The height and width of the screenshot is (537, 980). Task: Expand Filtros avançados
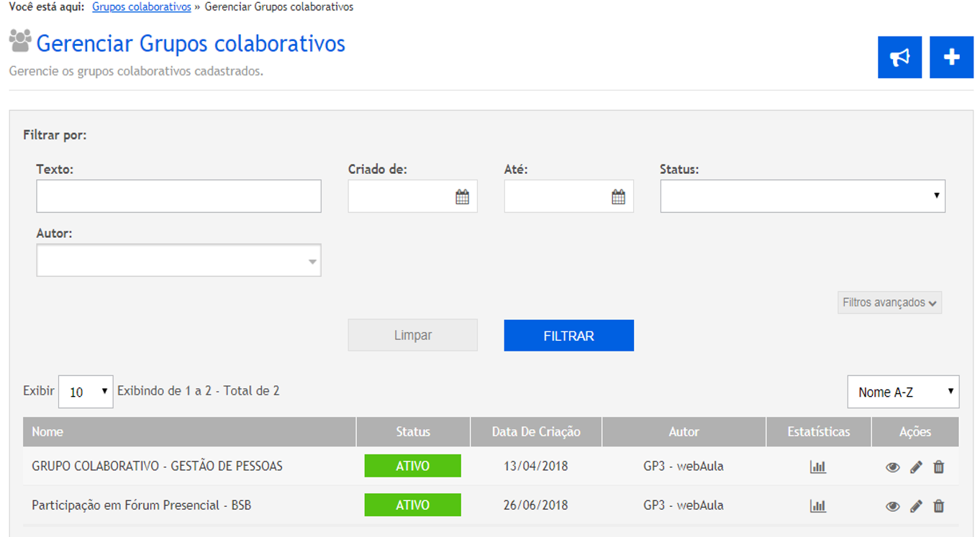[x=889, y=303]
